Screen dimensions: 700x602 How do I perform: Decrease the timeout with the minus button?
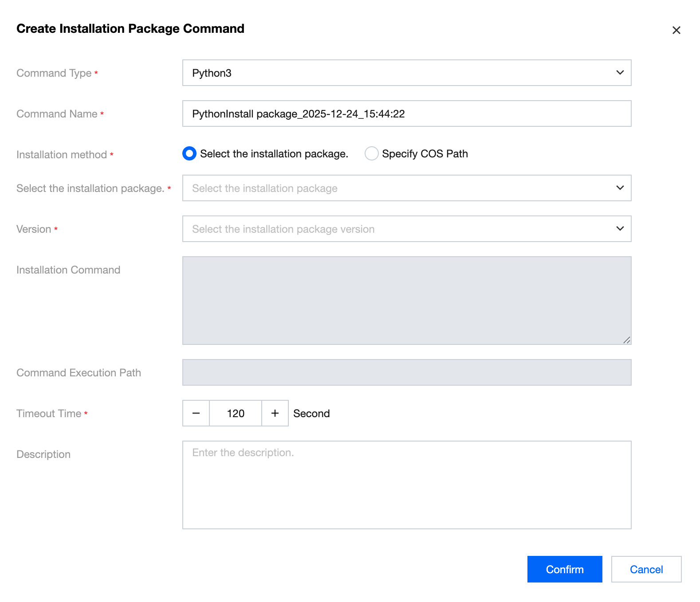[196, 413]
